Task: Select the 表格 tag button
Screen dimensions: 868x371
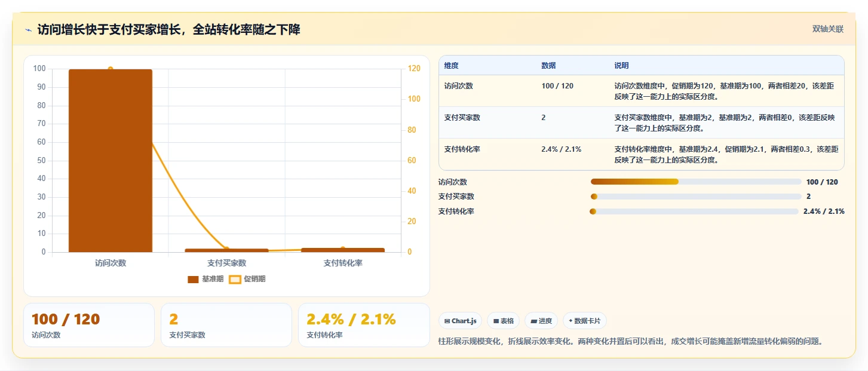Action: coord(504,321)
